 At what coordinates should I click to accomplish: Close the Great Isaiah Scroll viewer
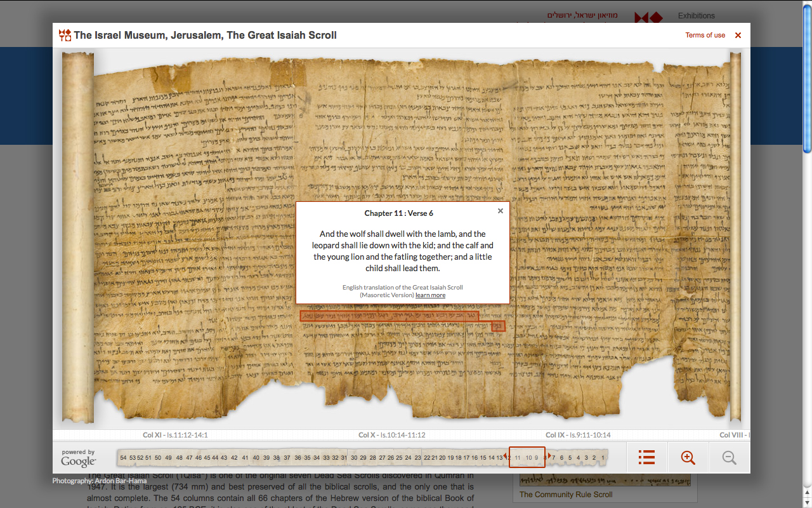point(738,36)
